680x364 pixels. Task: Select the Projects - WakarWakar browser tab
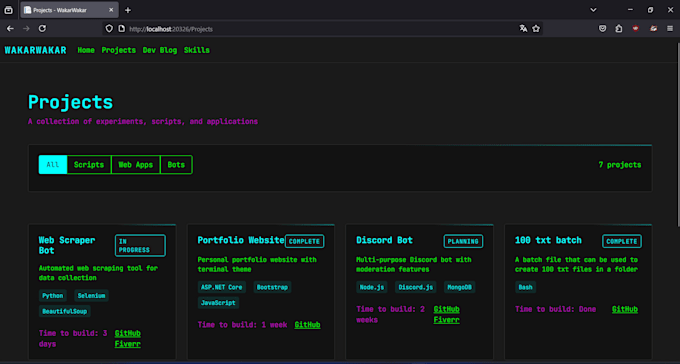point(69,10)
